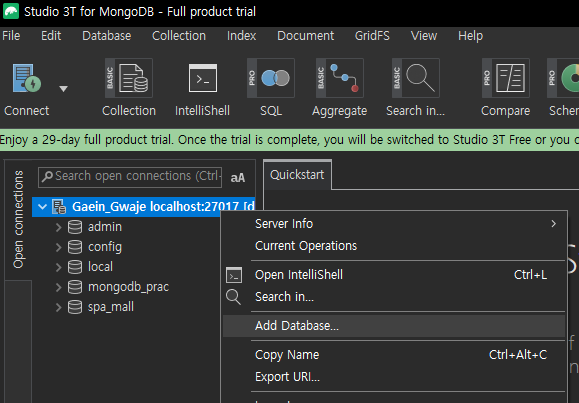Open the Collection toolbar tool

(x=129, y=78)
